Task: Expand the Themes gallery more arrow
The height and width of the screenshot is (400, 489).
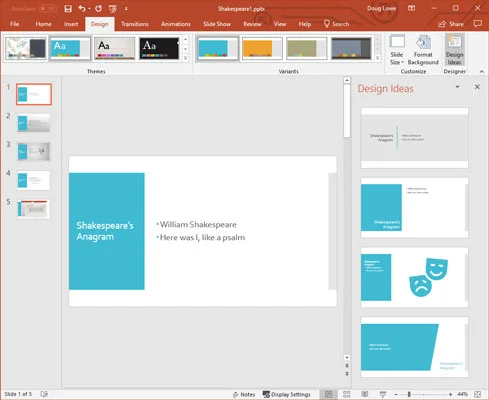Action: (186, 58)
